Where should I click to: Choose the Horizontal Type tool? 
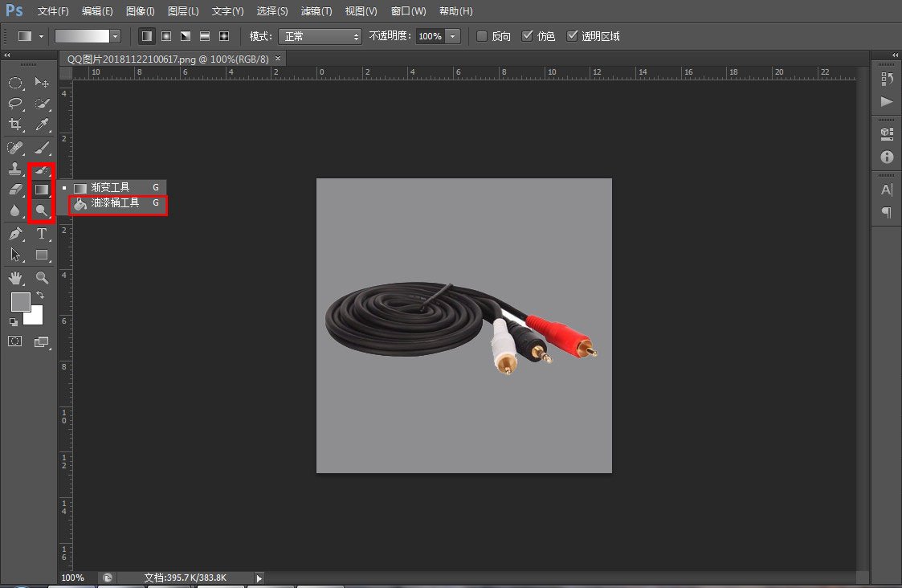42,234
